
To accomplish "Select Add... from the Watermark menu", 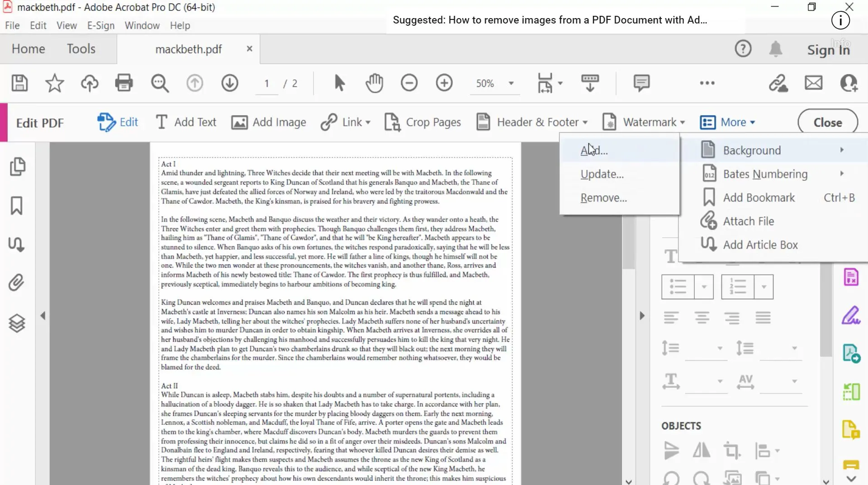I will coord(593,150).
